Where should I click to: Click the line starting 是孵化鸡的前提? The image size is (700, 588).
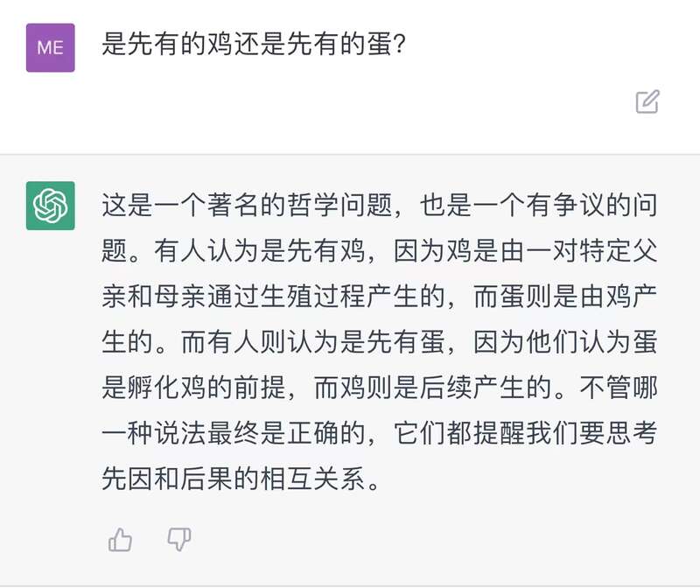click(380, 388)
